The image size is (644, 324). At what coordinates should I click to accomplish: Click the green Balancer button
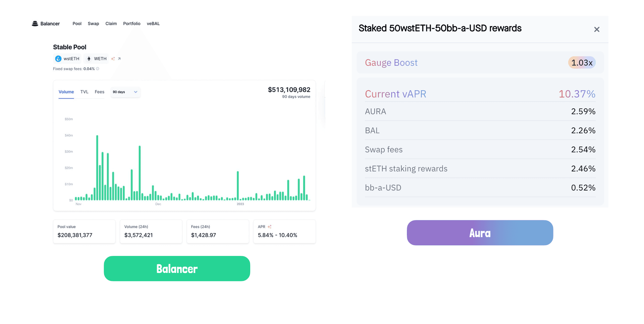(177, 269)
